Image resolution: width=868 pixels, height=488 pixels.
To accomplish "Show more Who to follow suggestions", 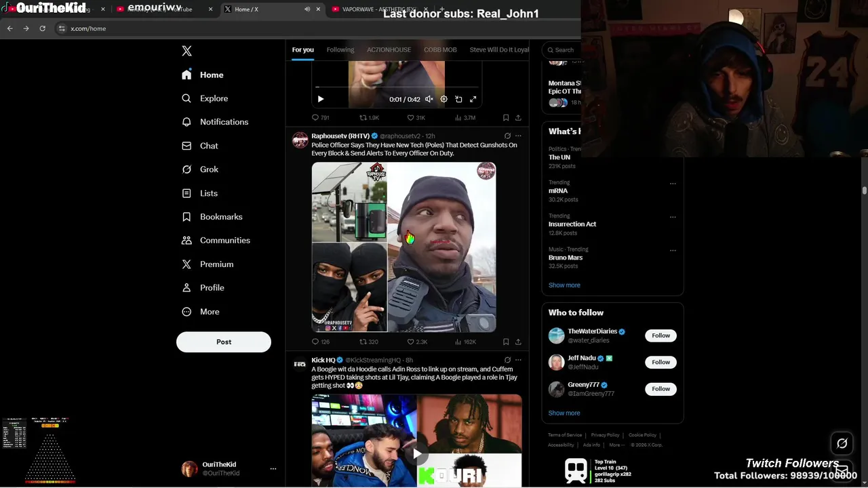I will pos(564,413).
